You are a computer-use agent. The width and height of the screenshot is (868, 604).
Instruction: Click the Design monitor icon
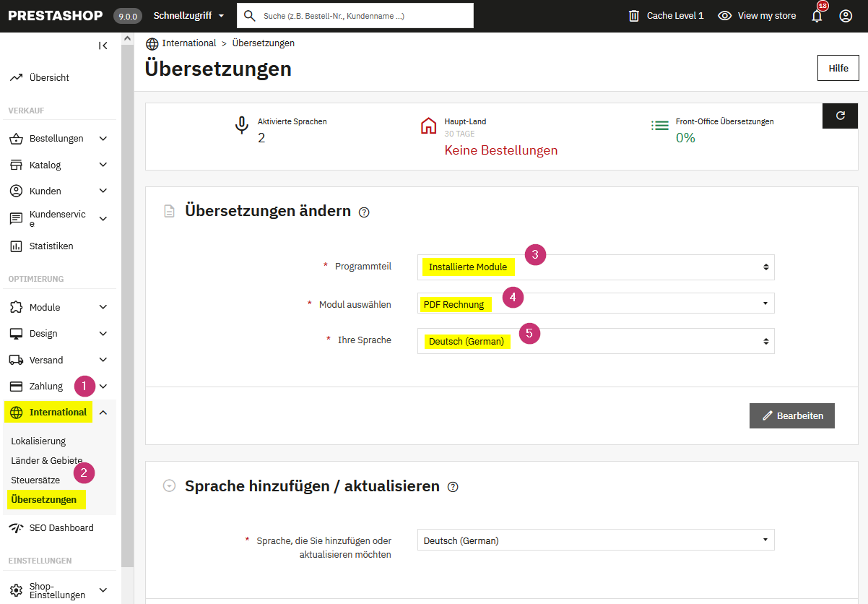[x=16, y=334]
